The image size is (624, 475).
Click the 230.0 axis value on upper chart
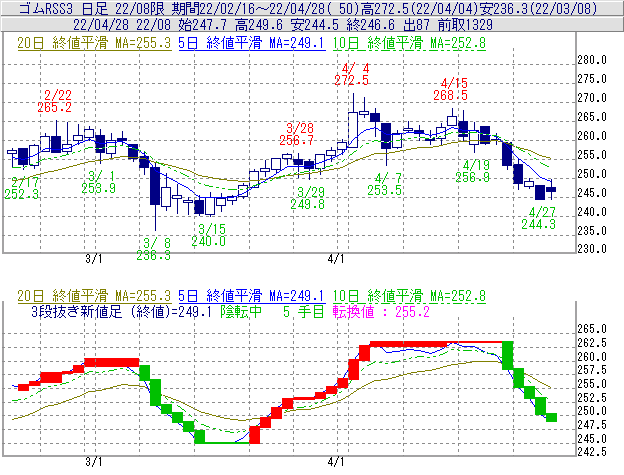592,249
